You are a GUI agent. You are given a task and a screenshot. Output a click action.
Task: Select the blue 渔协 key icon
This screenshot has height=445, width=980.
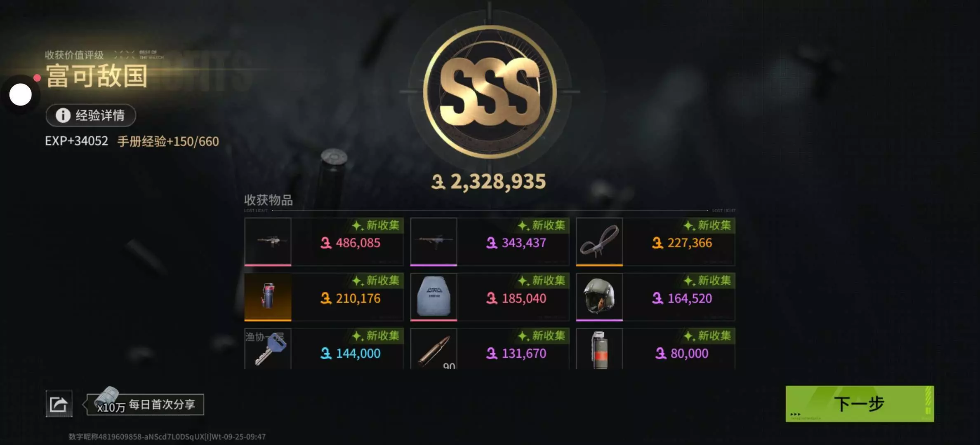(x=268, y=349)
